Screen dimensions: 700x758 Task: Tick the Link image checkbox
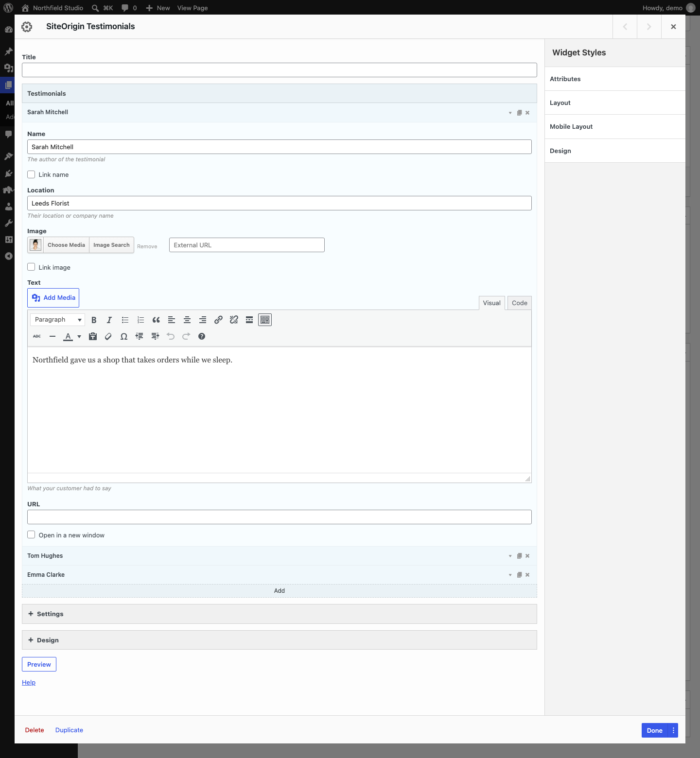31,267
